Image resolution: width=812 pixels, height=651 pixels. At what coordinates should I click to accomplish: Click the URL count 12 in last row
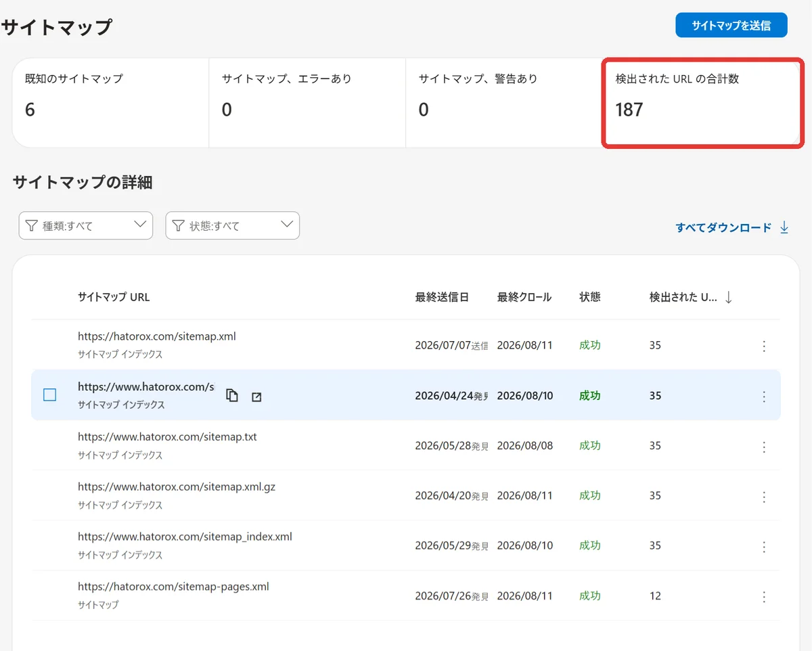(x=655, y=596)
